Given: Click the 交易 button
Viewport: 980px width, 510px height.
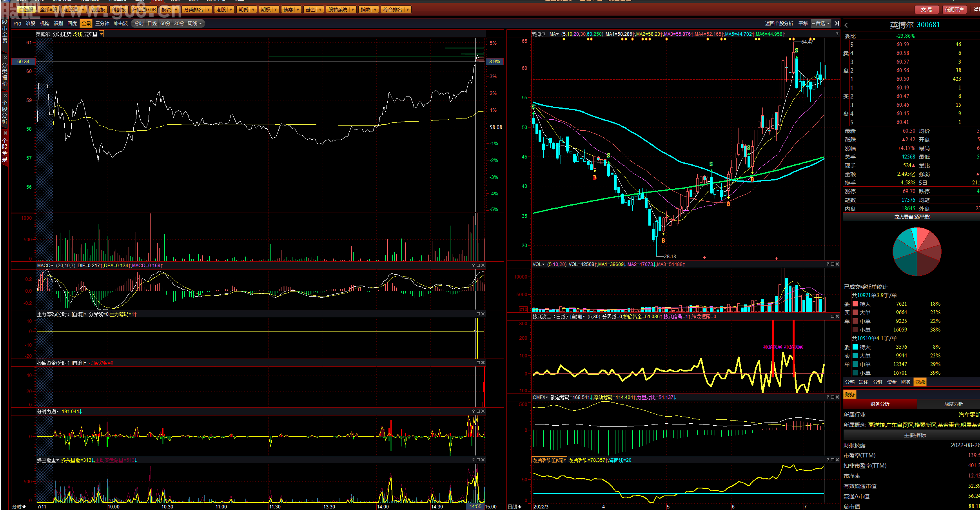Looking at the screenshot, I should (x=927, y=10).
